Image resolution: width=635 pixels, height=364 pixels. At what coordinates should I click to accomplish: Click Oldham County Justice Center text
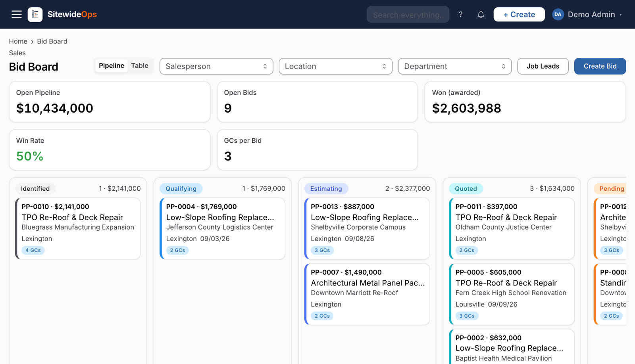point(503,227)
